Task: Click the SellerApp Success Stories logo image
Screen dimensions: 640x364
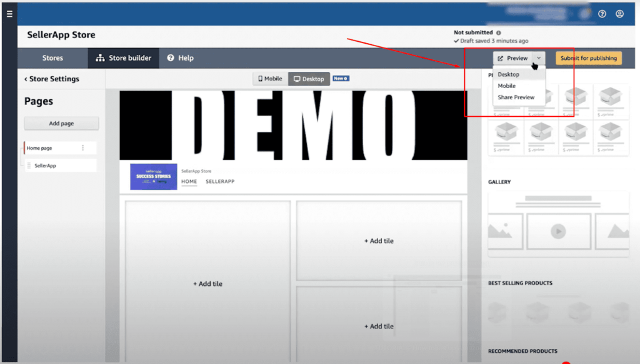Action: (x=153, y=177)
